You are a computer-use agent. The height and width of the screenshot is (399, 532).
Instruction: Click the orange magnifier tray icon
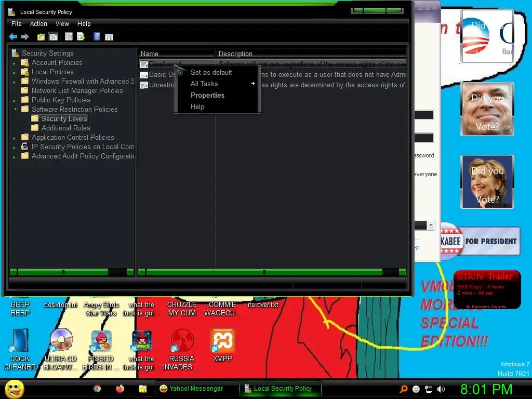coord(403,389)
